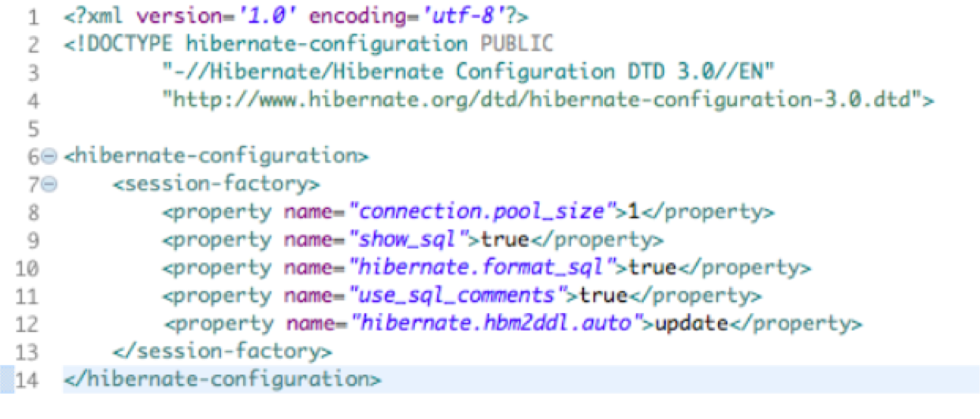Click line number 13 in the gutter
This screenshot has width=980, height=419.
pyautogui.click(x=27, y=352)
